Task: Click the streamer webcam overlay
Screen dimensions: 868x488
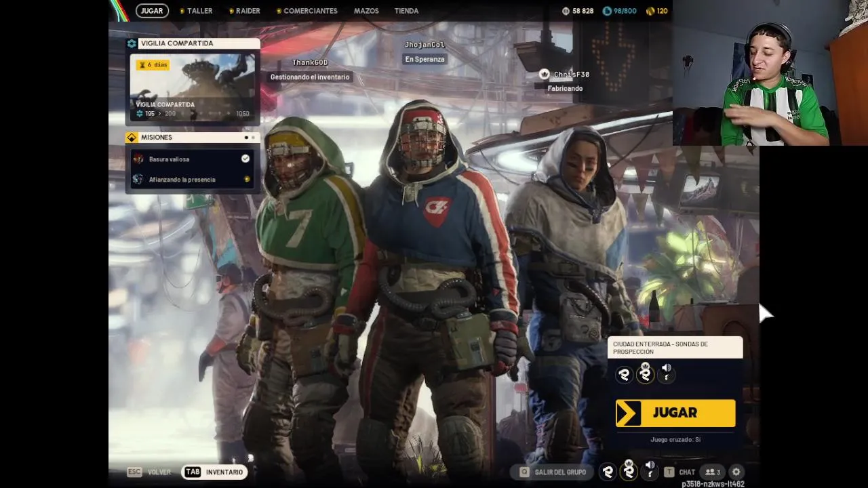Action: [770, 73]
